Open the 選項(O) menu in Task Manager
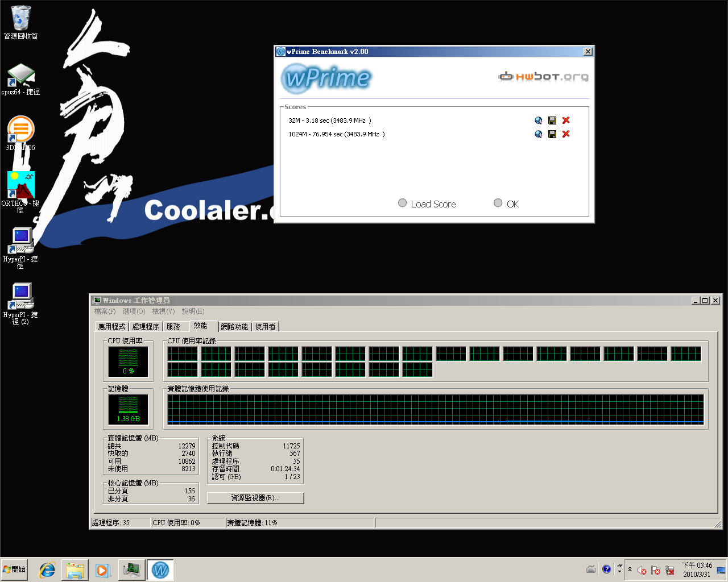728x582 pixels. [134, 311]
